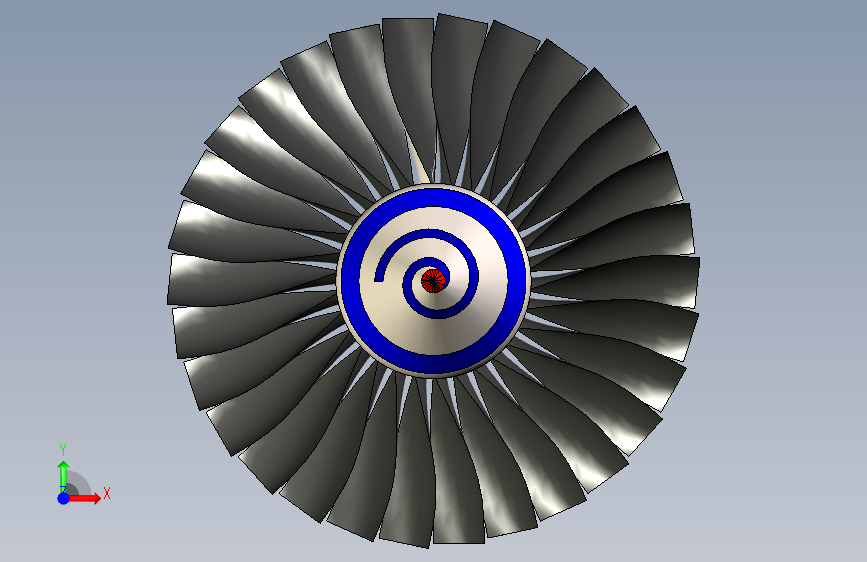The image size is (867, 562).
Task: Select the blue outer ring of the spinner
Action: [x=434, y=197]
